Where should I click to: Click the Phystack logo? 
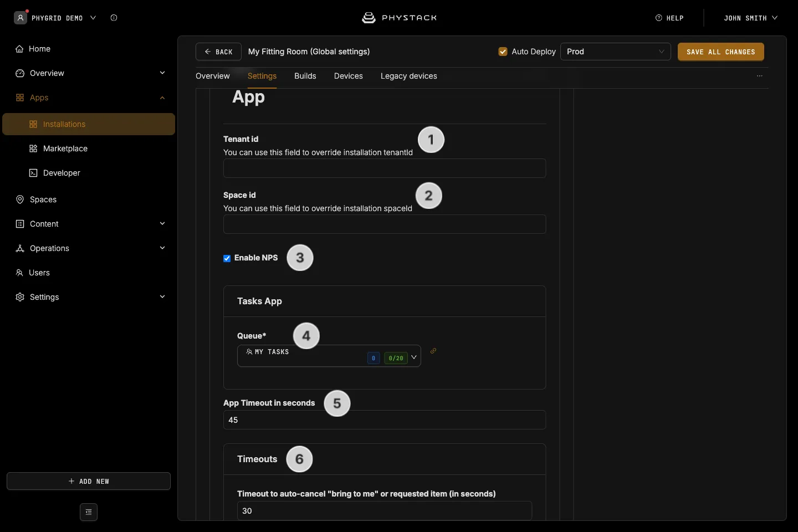399,18
